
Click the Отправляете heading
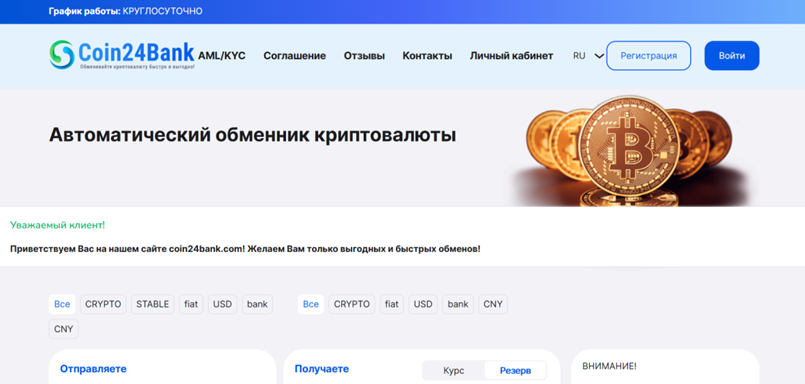pyautogui.click(x=93, y=369)
